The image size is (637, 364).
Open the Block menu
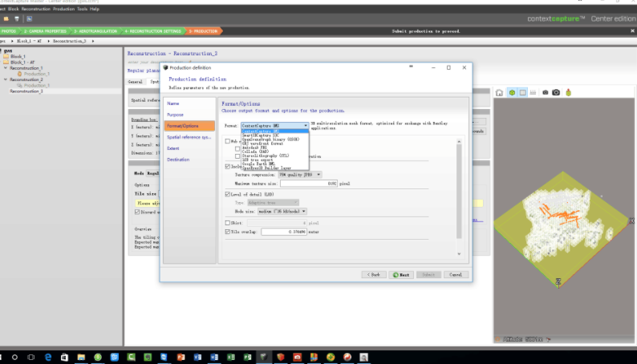tap(14, 9)
